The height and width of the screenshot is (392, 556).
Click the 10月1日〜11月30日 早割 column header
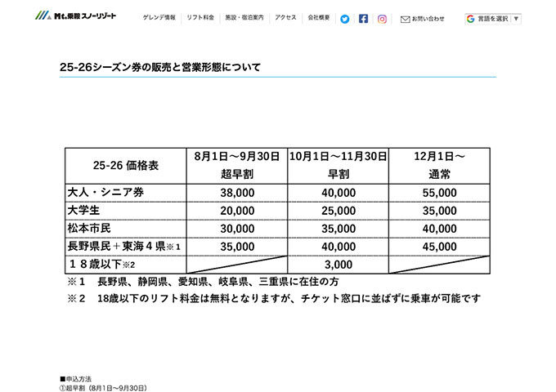(338, 165)
